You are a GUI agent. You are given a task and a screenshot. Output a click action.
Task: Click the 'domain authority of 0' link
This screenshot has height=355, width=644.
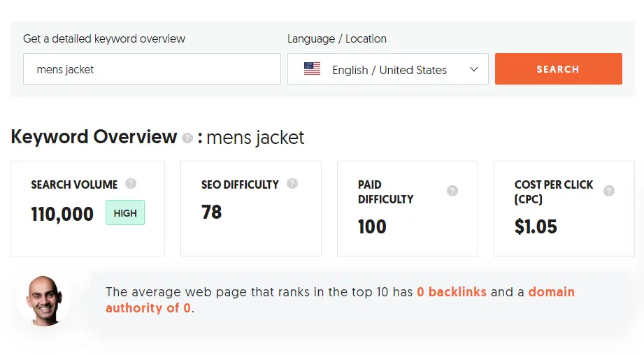pos(341,300)
